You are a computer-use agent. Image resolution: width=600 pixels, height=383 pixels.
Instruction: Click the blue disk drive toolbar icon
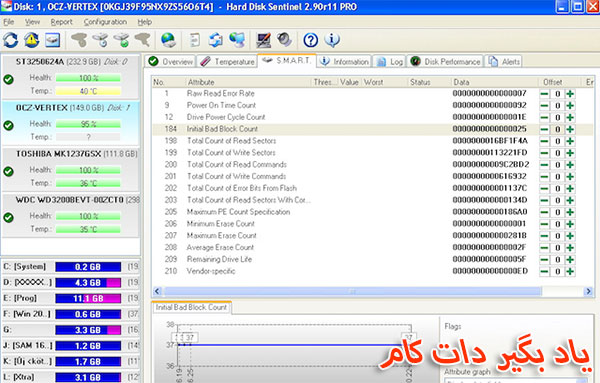click(x=52, y=40)
